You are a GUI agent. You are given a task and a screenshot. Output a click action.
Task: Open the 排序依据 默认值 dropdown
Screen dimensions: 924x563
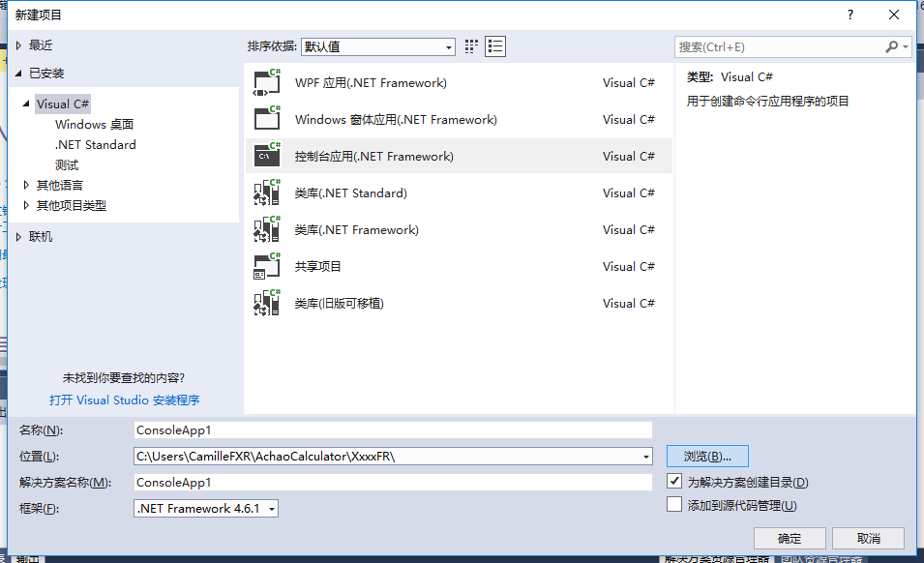(377, 46)
